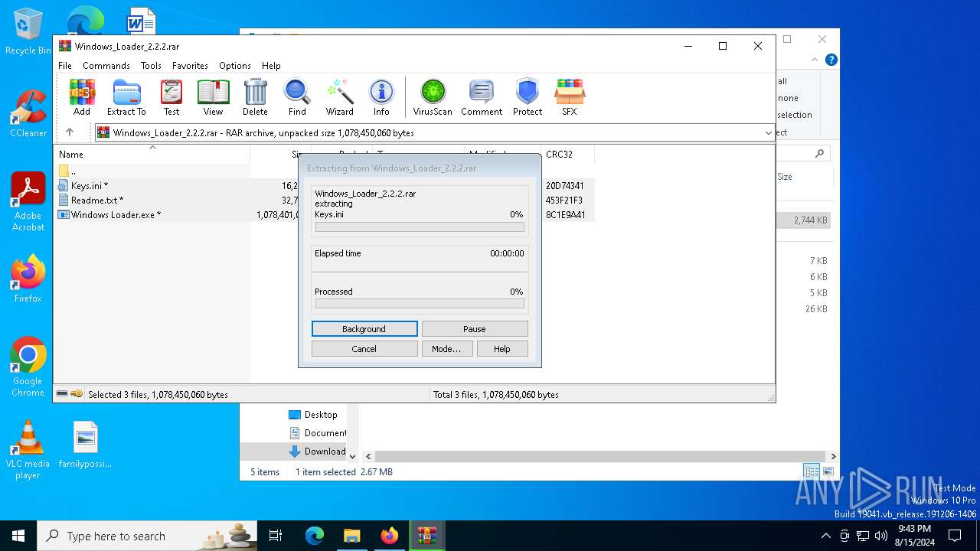Open Desktop in Explorer navigation pane

(x=313, y=415)
